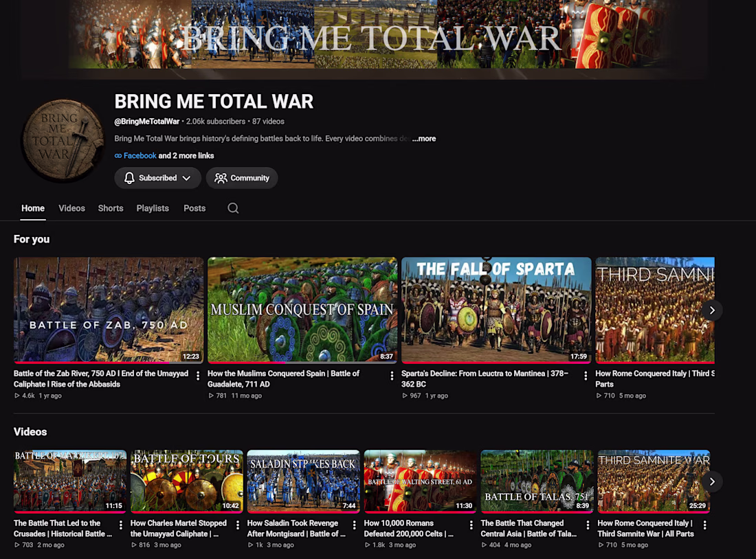Play the Battle of Manzikert thumbnail

point(70,481)
